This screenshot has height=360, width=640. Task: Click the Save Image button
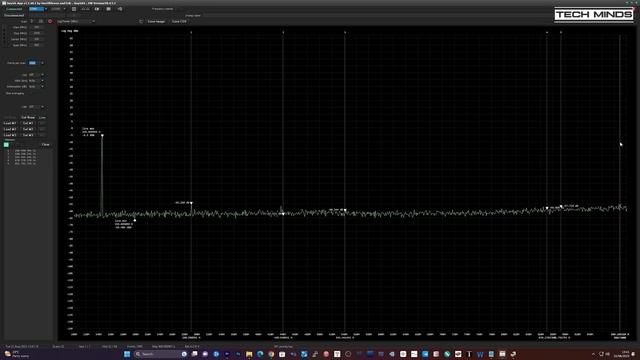156,21
